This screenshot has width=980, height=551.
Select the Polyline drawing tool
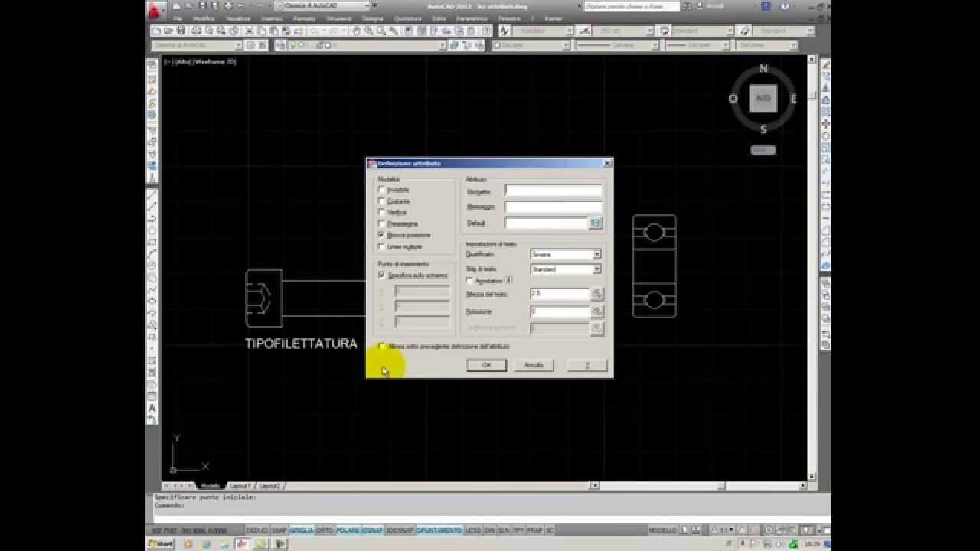pyautogui.click(x=152, y=218)
